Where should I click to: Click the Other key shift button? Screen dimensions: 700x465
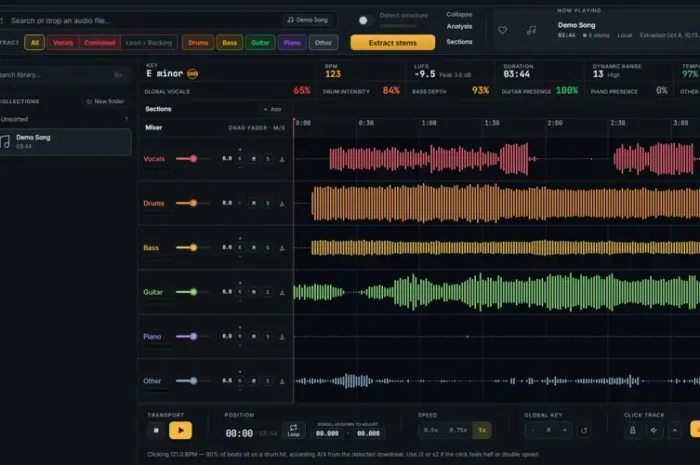[x=240, y=381]
